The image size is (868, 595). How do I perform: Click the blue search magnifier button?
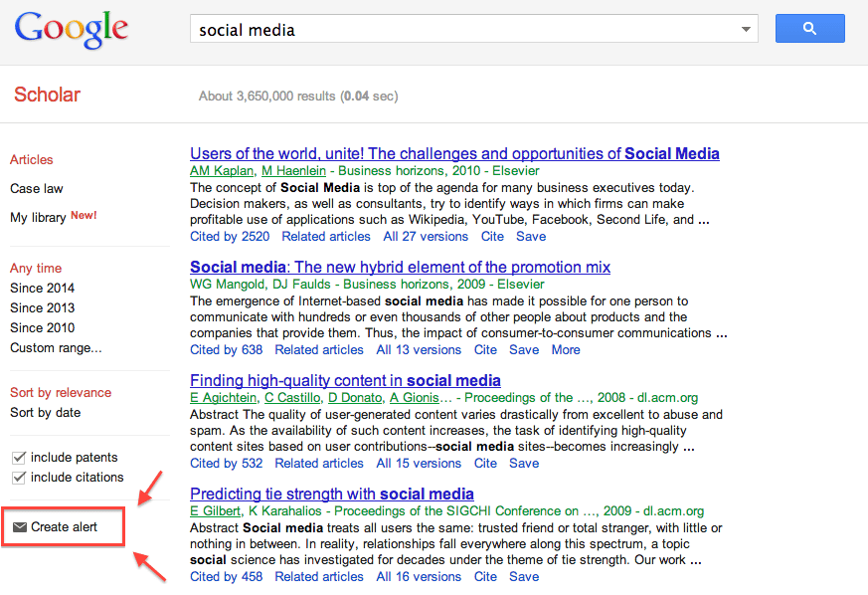coord(810,28)
